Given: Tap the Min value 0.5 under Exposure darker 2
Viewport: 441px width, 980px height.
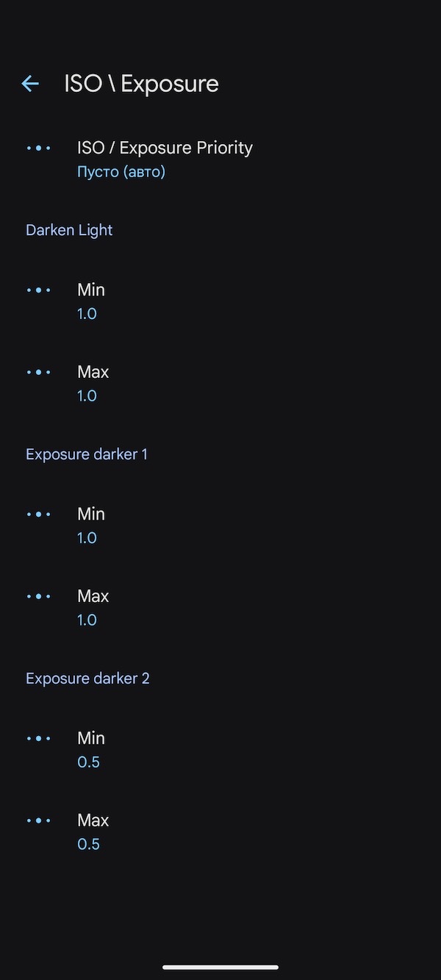Looking at the screenshot, I should pyautogui.click(x=88, y=762).
